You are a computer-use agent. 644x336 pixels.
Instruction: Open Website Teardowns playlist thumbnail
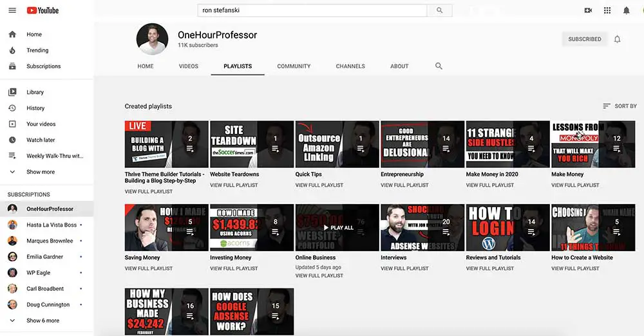252,144
